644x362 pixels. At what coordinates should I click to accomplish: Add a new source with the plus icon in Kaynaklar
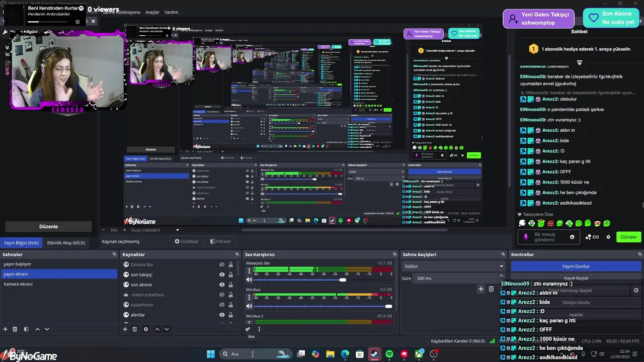click(125, 329)
